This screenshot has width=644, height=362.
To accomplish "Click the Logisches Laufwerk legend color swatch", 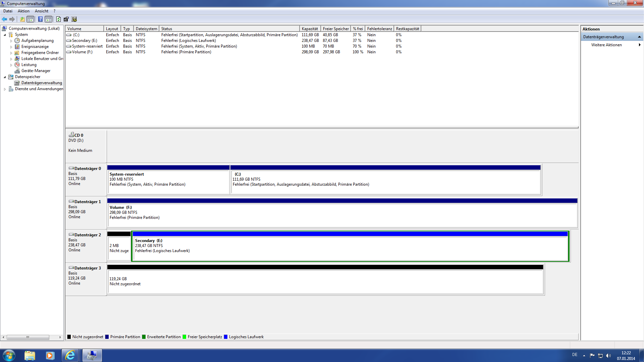I will click(x=226, y=337).
